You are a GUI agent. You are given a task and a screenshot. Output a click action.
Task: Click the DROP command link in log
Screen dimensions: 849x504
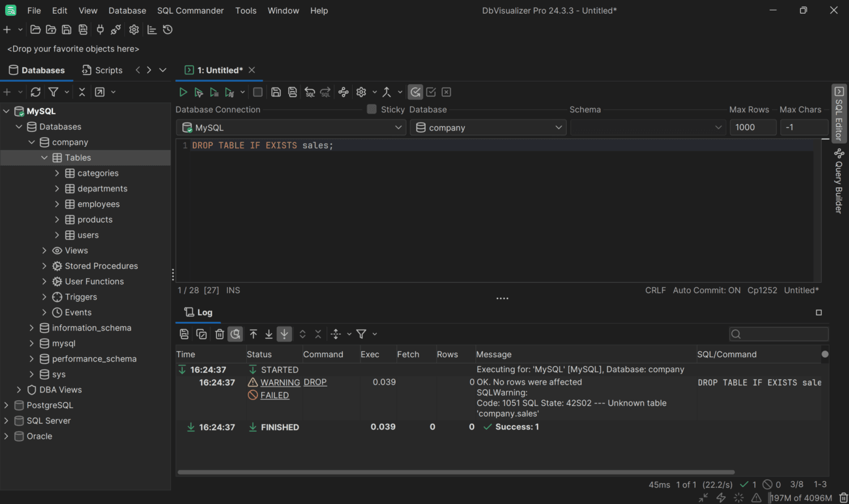click(315, 383)
